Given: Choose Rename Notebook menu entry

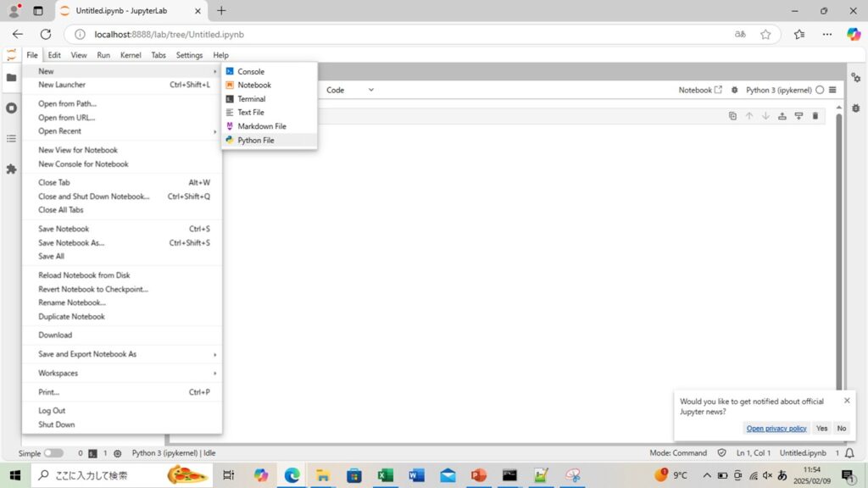Looking at the screenshot, I should (x=122, y=302).
